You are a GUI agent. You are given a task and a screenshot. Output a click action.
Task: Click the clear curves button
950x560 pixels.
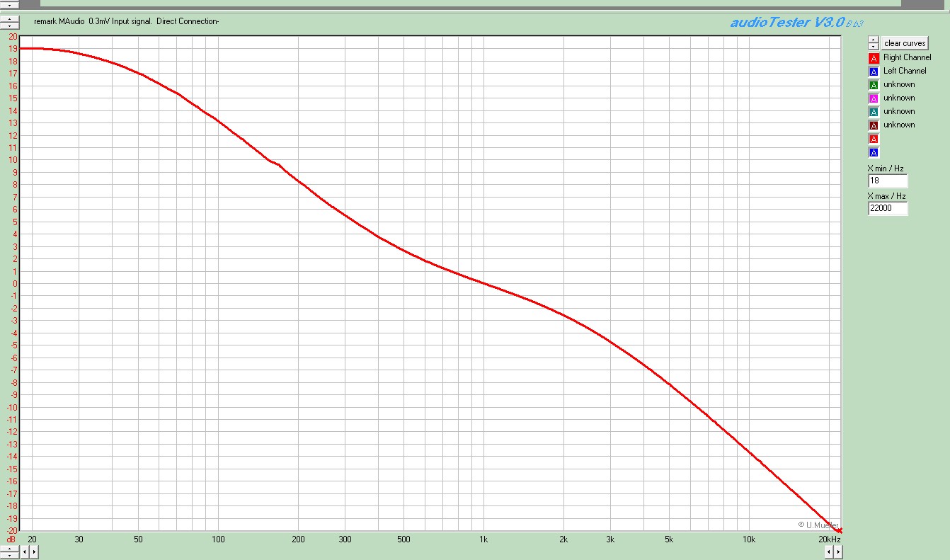coord(905,43)
